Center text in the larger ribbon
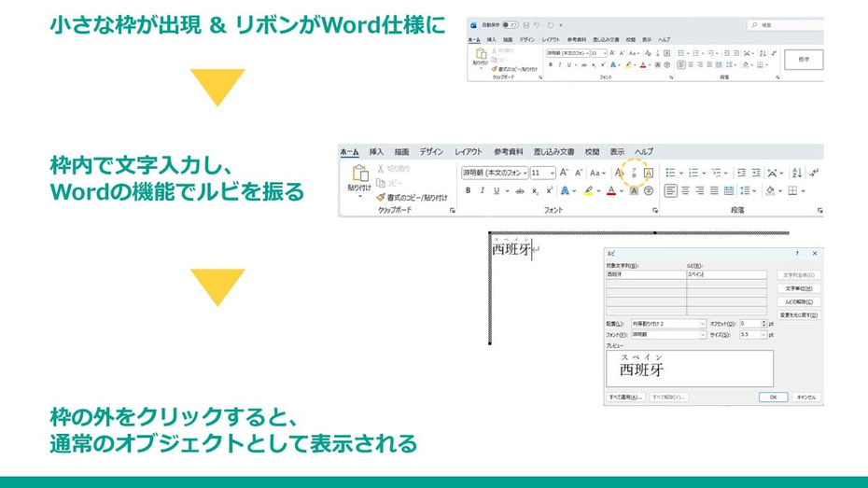 tap(685, 191)
